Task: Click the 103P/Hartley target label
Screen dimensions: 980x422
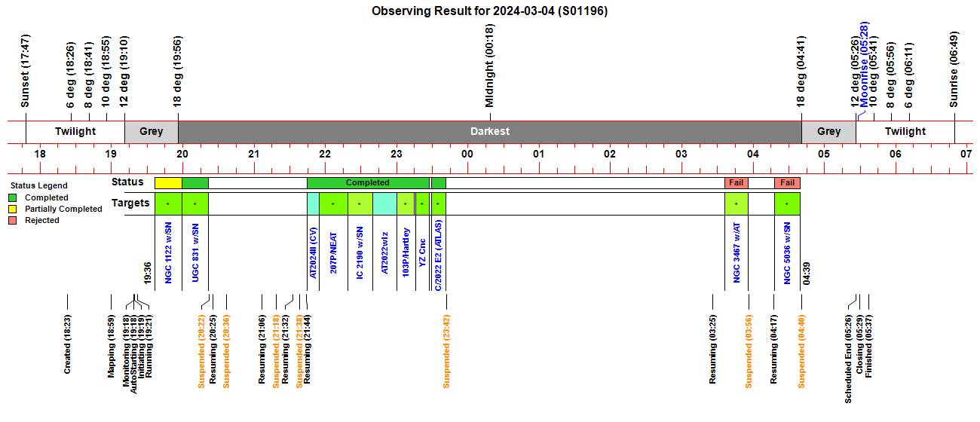Action: 406,252
